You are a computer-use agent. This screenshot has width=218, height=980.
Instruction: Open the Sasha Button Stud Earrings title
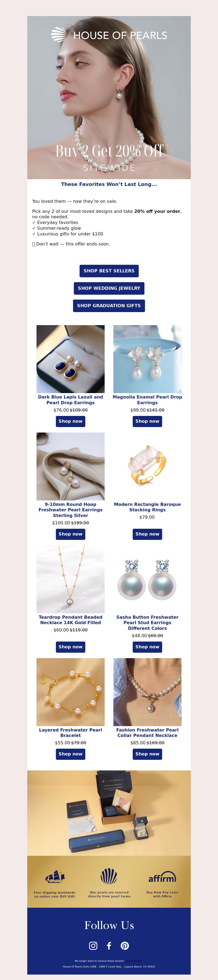147,623
